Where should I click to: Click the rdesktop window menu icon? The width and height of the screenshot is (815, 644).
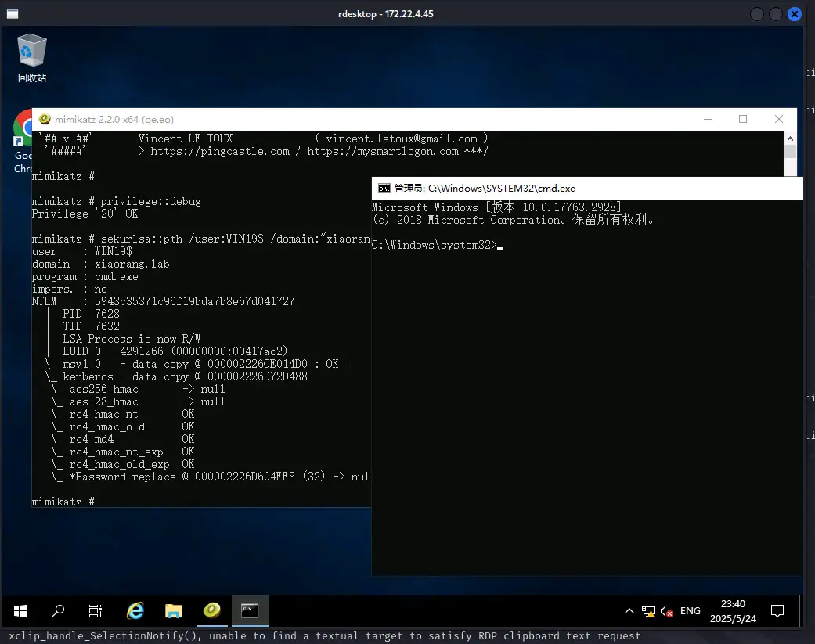point(13,14)
